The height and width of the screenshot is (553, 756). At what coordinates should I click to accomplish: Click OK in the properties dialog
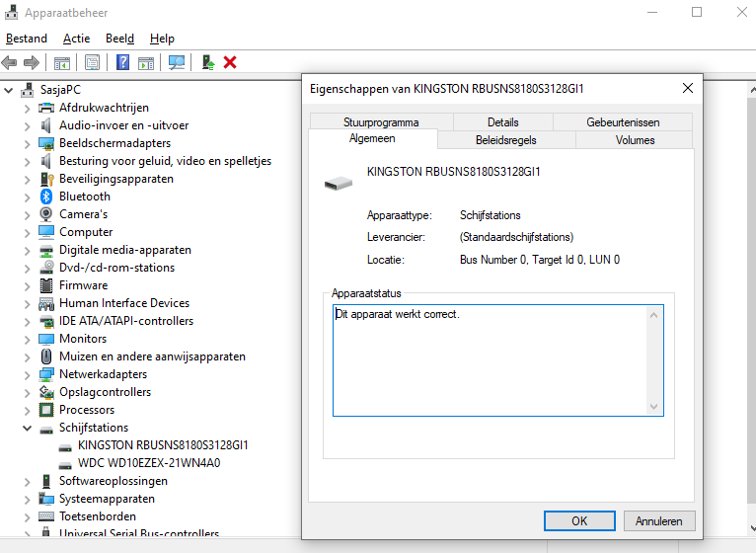click(579, 521)
